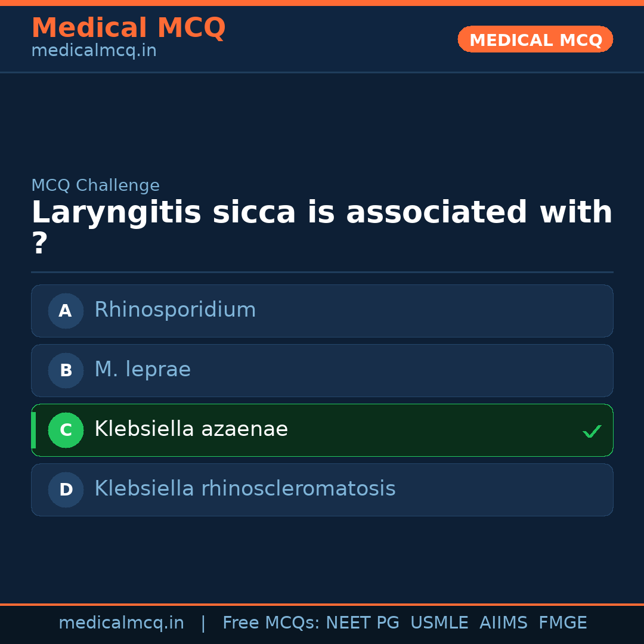Click the letter A circle badge
The height and width of the screenshot is (644, 644).
point(66,311)
